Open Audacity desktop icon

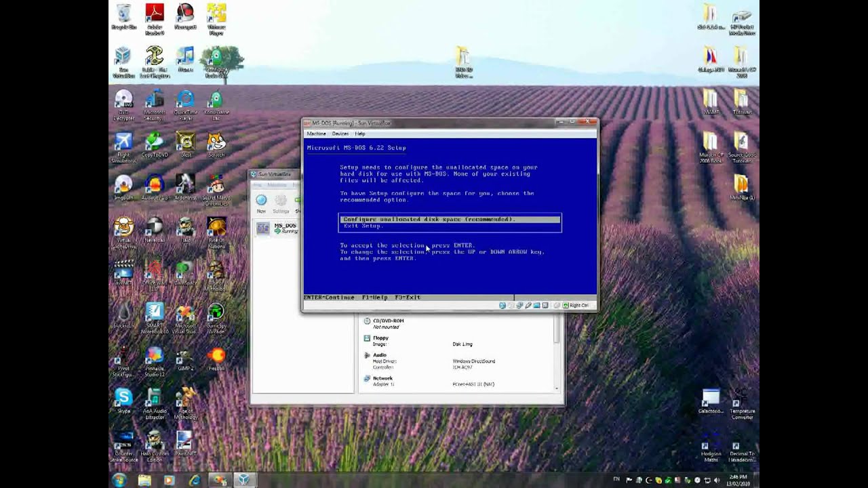pos(155,188)
